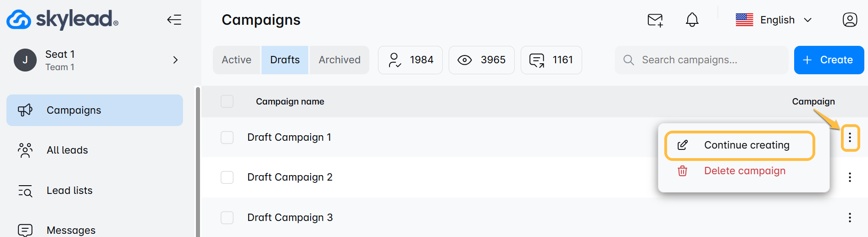This screenshot has height=237, width=868.
Task: Click the highlighted three-dot menu for Draft Campaign 1
Action: click(850, 137)
